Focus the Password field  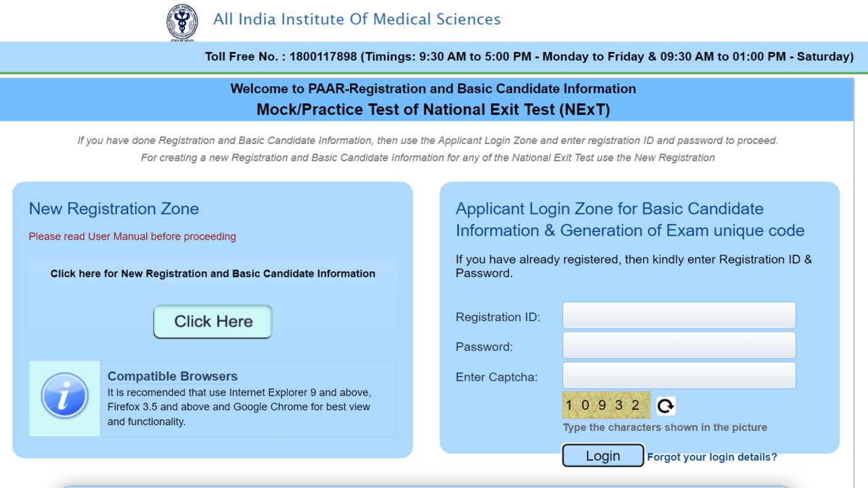point(679,346)
